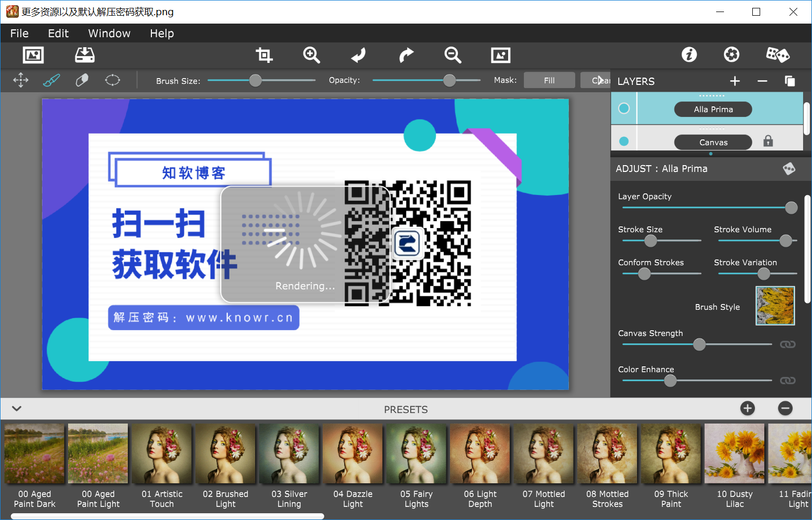Viewport: 812px width, 520px height.
Task: Select the crop tool icon
Action: coord(264,55)
